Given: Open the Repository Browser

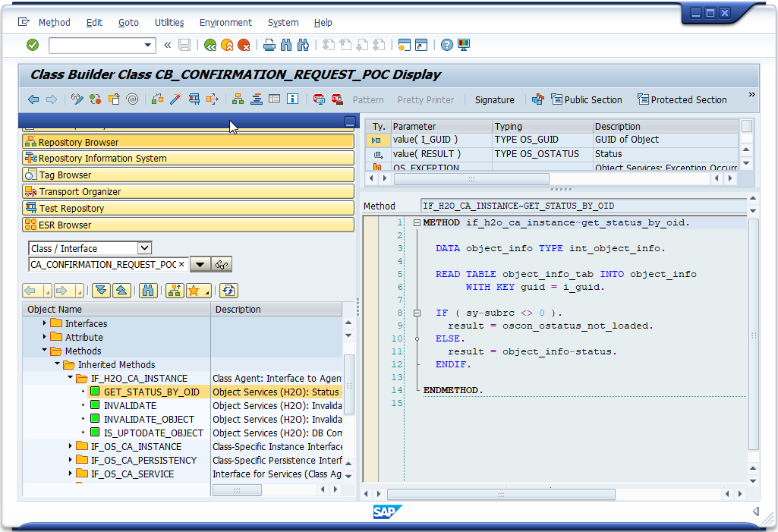Looking at the screenshot, I should [x=188, y=142].
